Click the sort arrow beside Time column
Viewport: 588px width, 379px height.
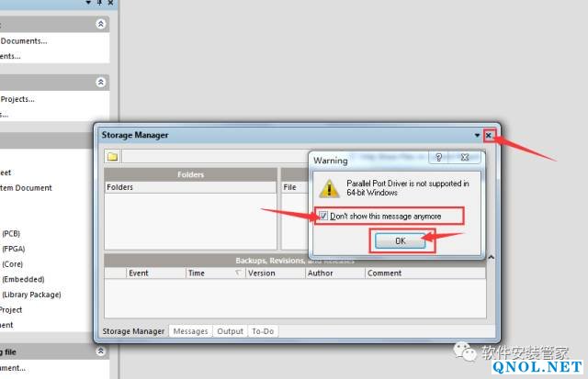[x=238, y=273]
